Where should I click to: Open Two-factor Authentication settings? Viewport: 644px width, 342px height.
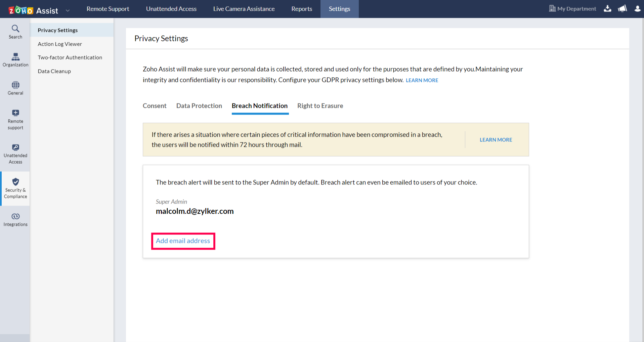[x=70, y=57]
